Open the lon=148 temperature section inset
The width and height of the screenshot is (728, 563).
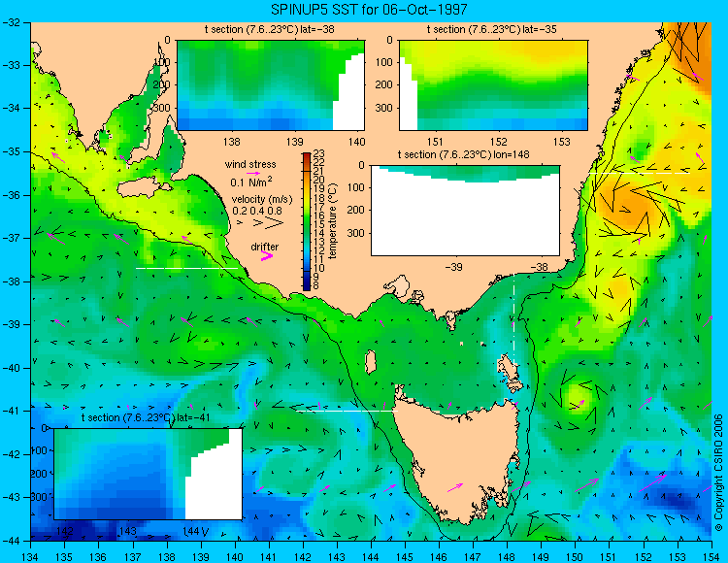click(x=465, y=211)
